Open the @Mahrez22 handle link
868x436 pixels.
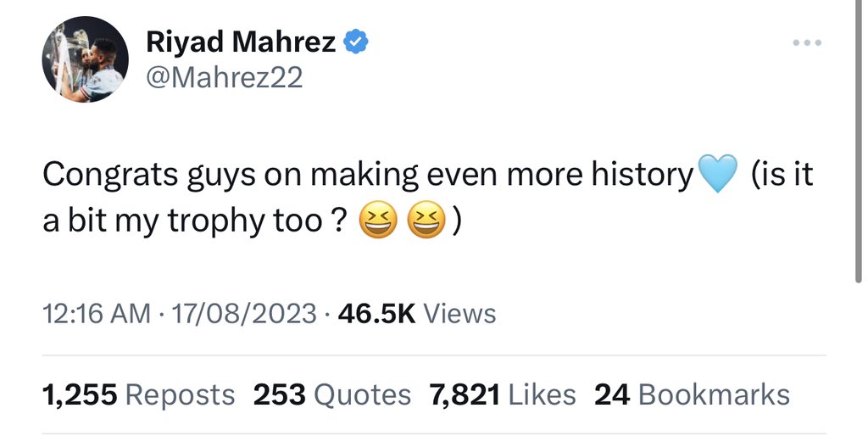click(225, 78)
